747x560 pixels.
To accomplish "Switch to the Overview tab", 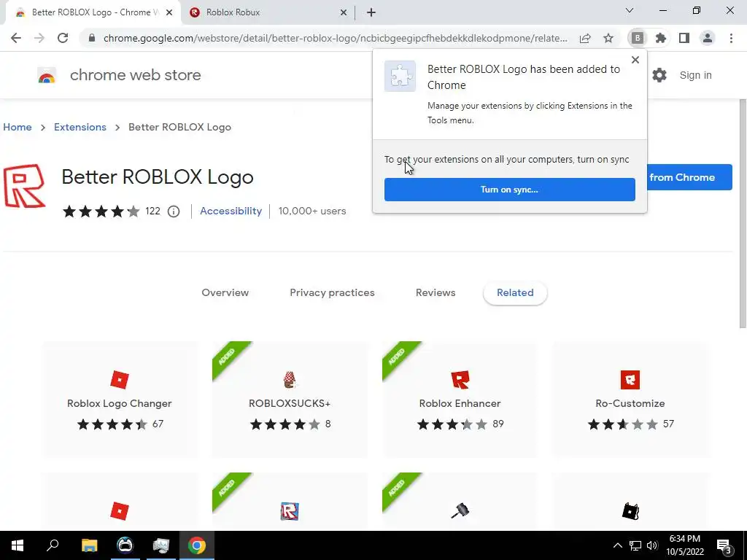I will (x=225, y=292).
